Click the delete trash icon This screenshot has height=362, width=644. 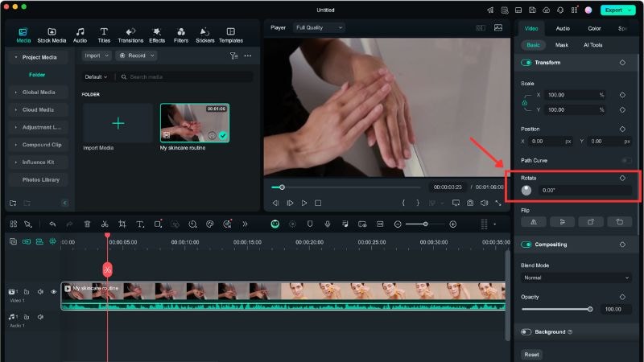coord(87,224)
